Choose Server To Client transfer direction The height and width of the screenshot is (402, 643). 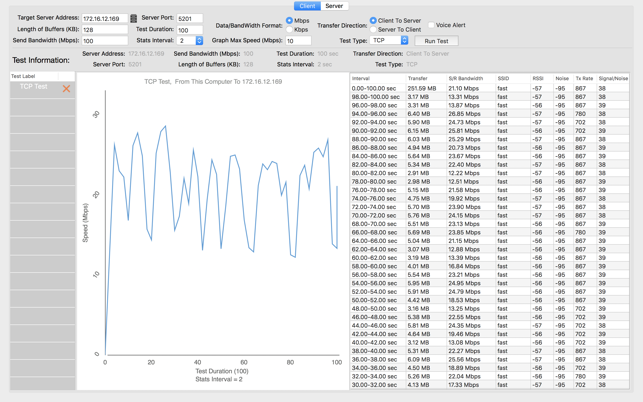tap(373, 29)
